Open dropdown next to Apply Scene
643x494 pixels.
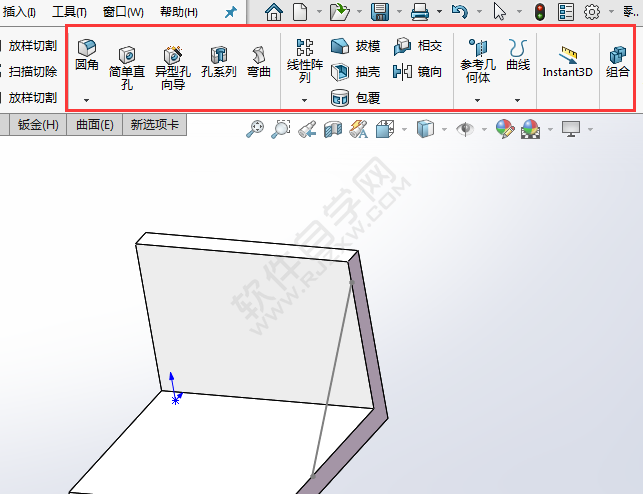(550, 130)
